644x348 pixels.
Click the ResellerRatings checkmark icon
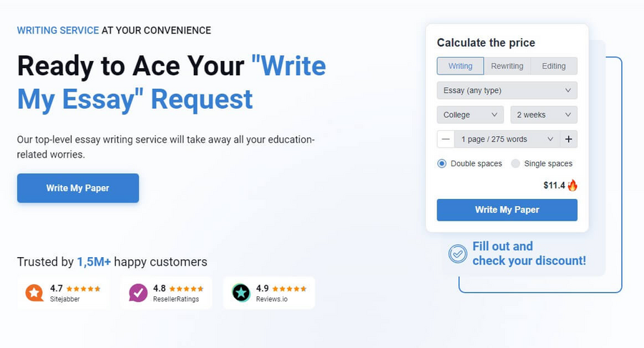pos(138,293)
